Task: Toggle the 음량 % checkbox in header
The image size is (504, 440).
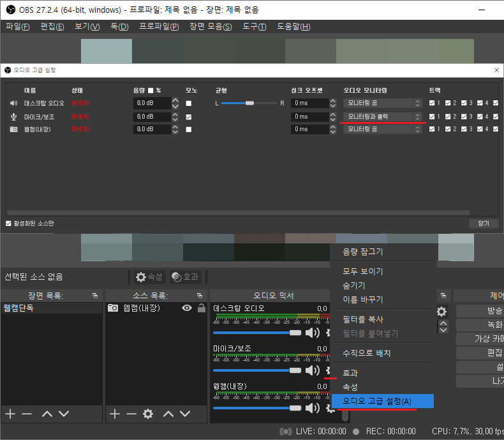Action: [x=151, y=91]
